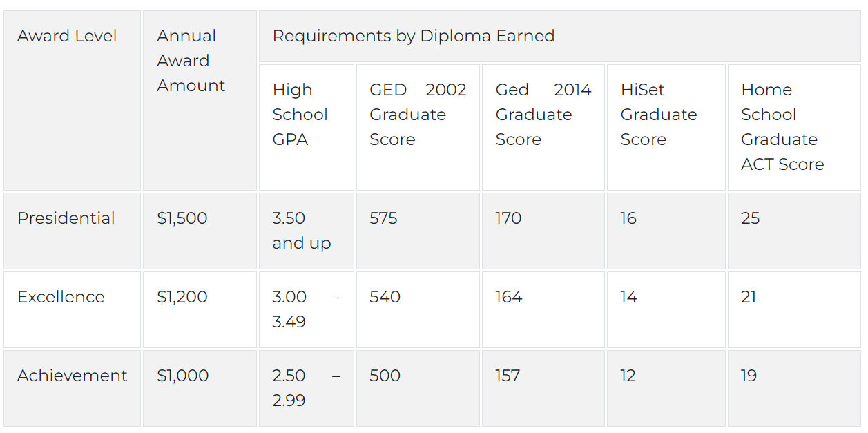Viewport: 868px width, 433px height.
Task: Select the Achievement award level cell
Action: coord(72,388)
